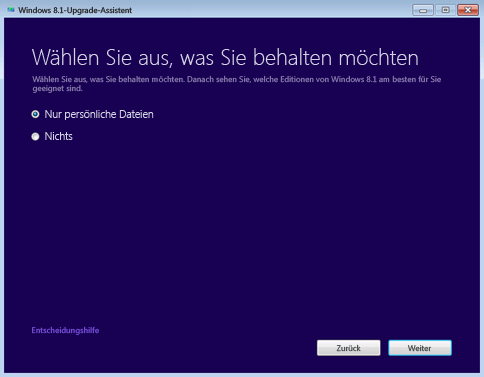The width and height of the screenshot is (484, 377).
Task: Click the title bar text "Windows 8.1-Upgrade-Assistent"
Action: (x=75, y=10)
